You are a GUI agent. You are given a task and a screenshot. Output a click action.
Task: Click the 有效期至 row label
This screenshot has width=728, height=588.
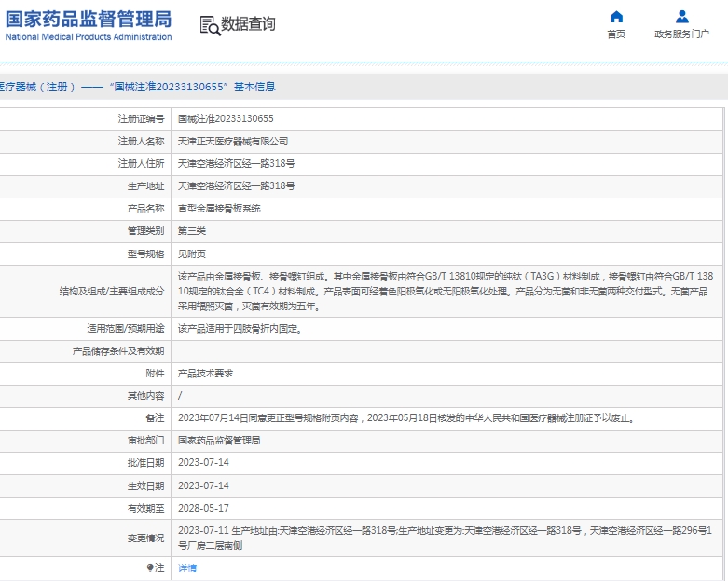click(x=145, y=509)
